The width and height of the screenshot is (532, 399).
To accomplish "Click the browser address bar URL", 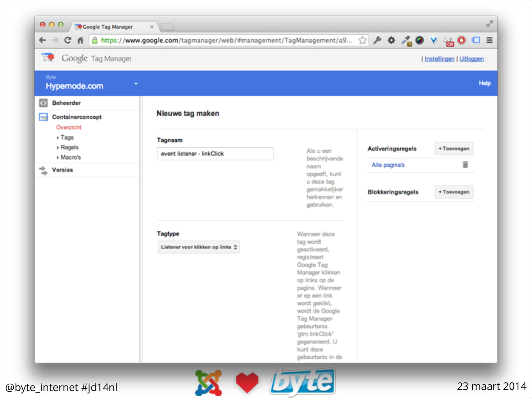I will 226,40.
